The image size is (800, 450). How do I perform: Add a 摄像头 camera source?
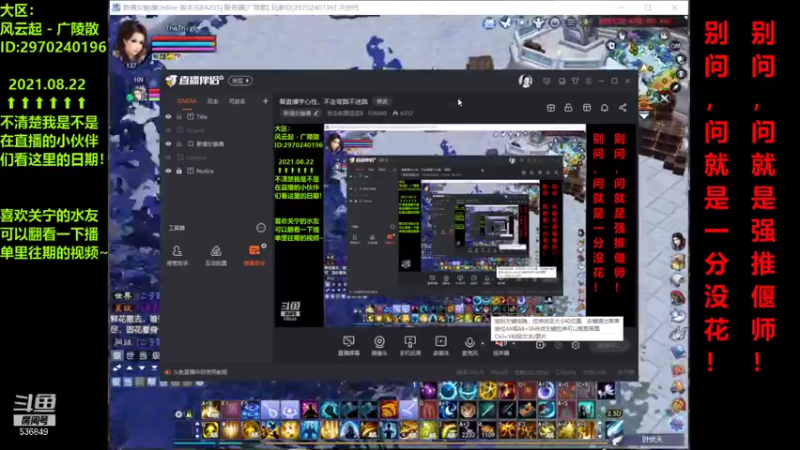379,345
